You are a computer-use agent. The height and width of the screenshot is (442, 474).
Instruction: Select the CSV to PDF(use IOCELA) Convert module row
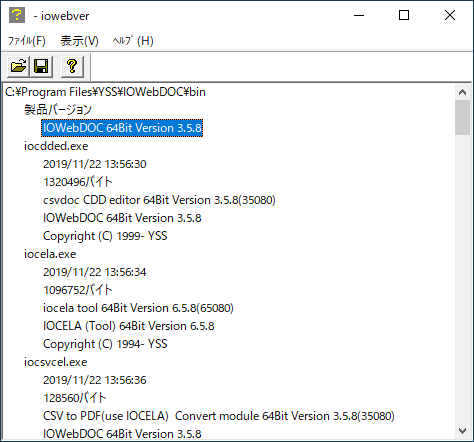(219, 416)
